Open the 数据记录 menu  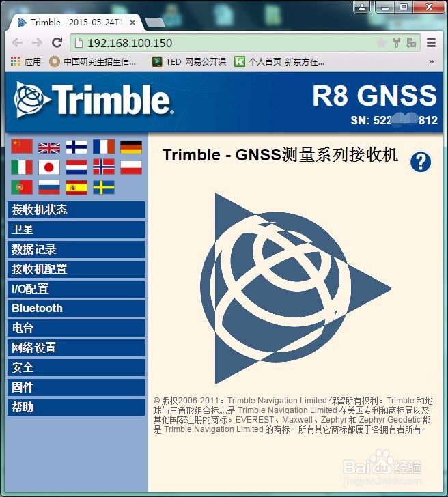76,249
